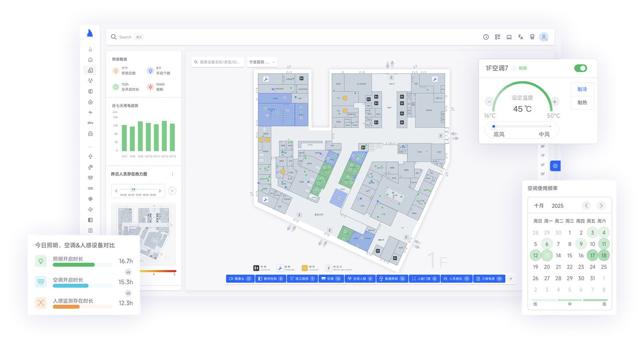The height and width of the screenshot is (345, 644).
Task: Click the blue gear settings button beside floor list
Action: (x=555, y=165)
